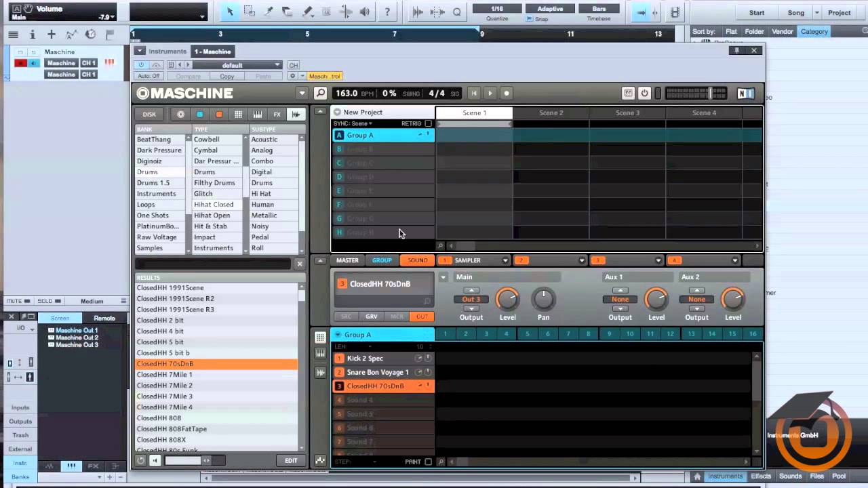The width and height of the screenshot is (868, 488).
Task: Open the Project page button
Action: (839, 12)
